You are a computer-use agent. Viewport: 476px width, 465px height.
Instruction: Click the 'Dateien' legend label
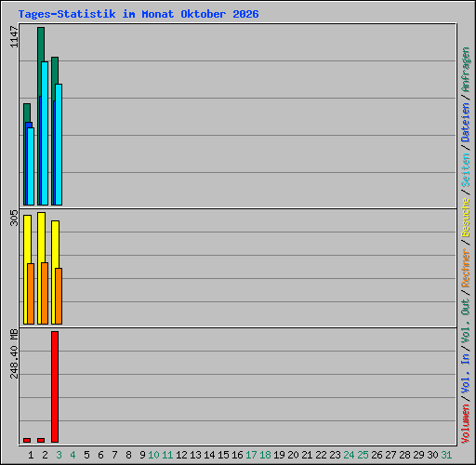465,122
